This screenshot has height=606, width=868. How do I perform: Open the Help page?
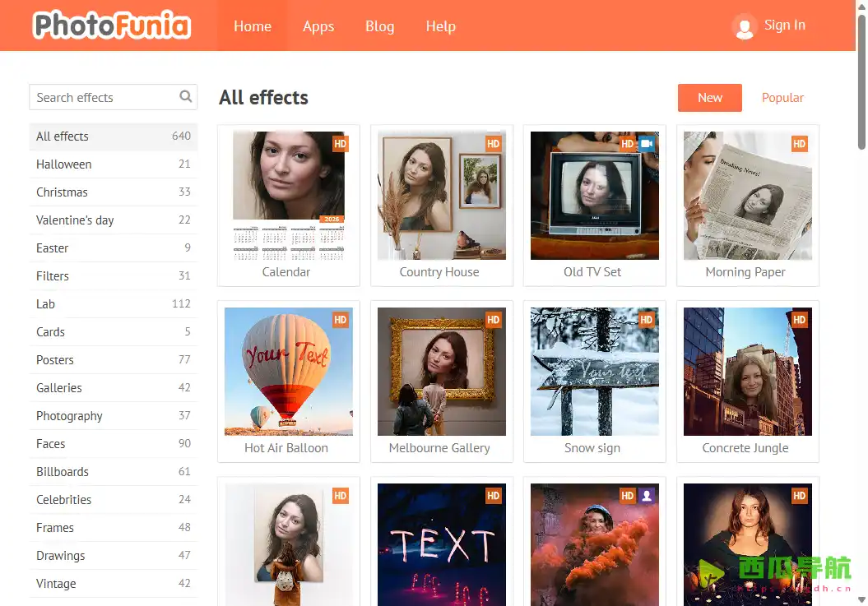440,26
